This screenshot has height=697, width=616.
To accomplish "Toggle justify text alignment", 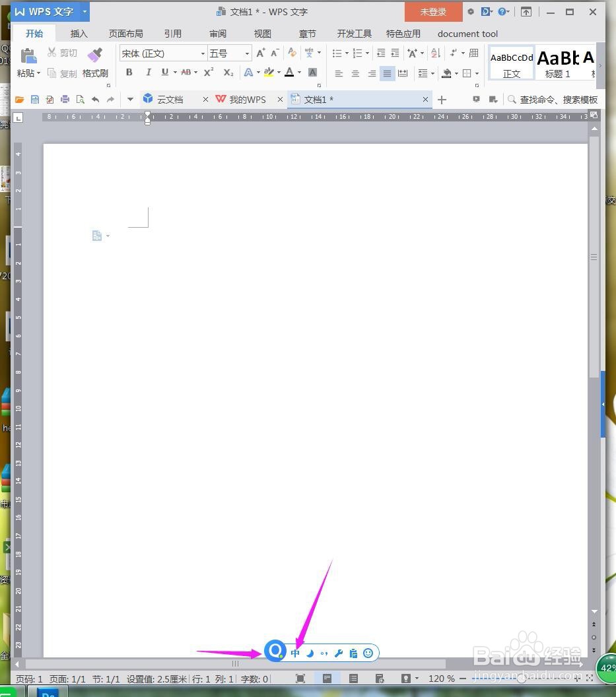I will coord(388,73).
